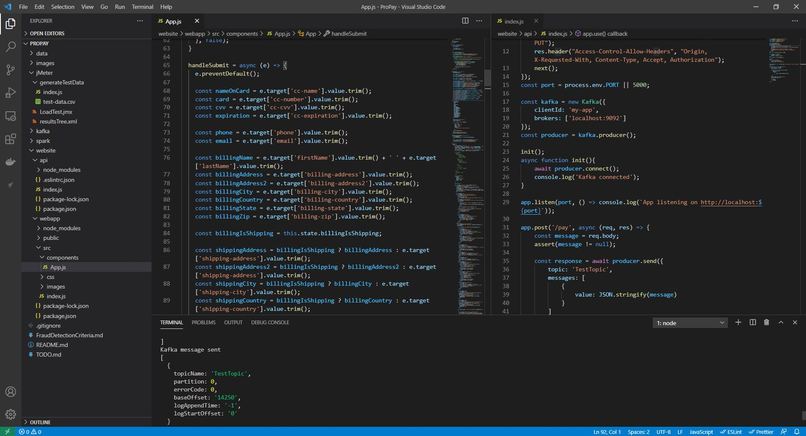Open notifications bell in status bar
806x436 pixels.
tap(796, 432)
